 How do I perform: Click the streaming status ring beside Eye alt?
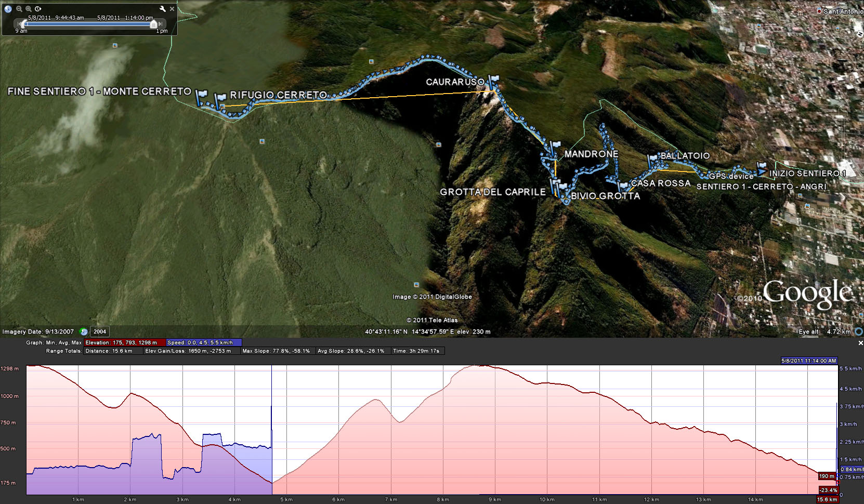click(858, 331)
